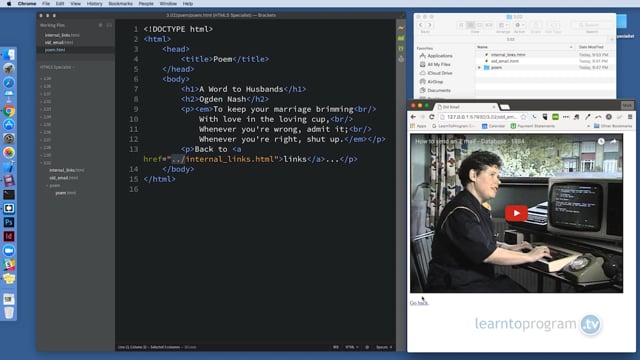Open Terminal from the Dock
The image size is (640, 360).
click(x=9, y=195)
